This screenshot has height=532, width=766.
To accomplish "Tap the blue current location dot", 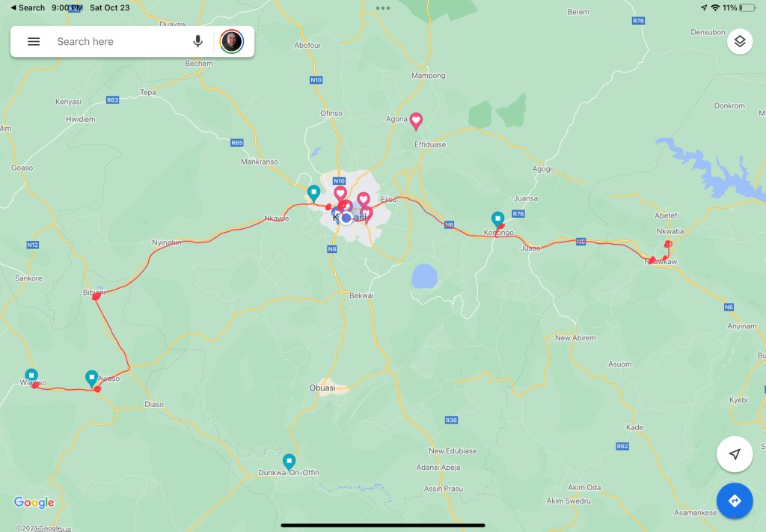I will (x=346, y=218).
